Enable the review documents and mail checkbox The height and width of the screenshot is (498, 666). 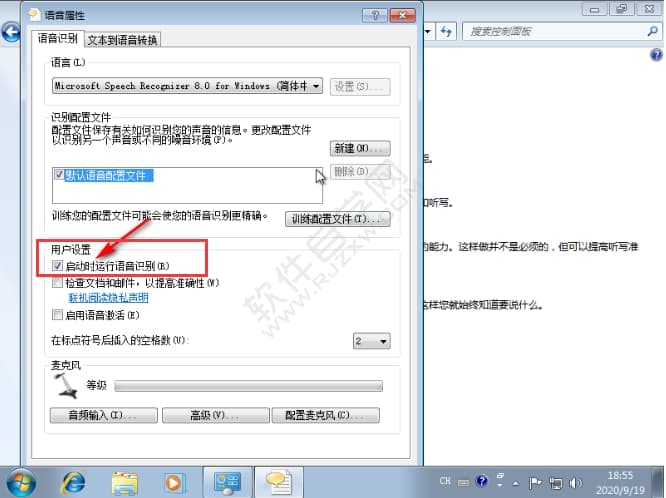(x=57, y=283)
